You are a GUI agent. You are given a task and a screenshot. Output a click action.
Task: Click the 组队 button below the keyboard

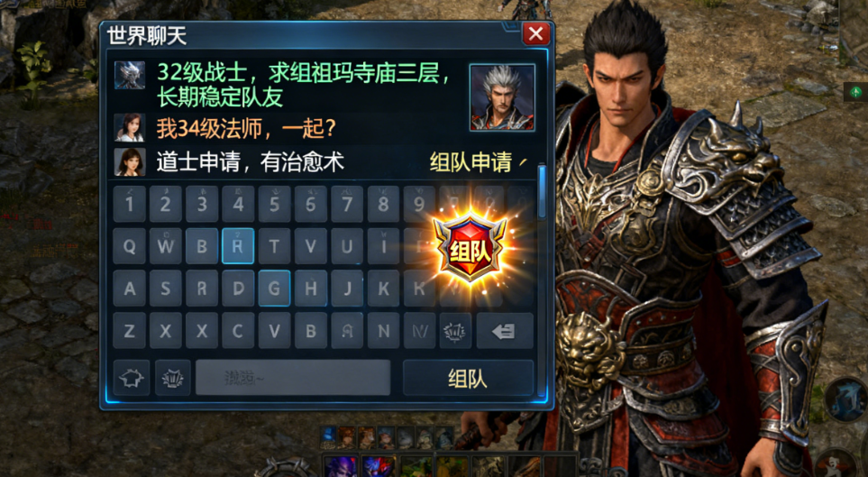pyautogui.click(x=469, y=378)
